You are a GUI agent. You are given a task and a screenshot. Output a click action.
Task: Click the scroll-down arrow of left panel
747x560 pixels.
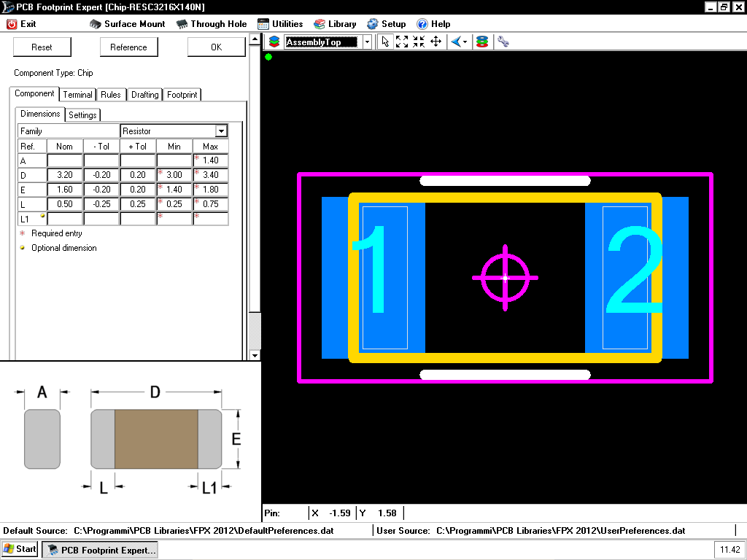[255, 355]
